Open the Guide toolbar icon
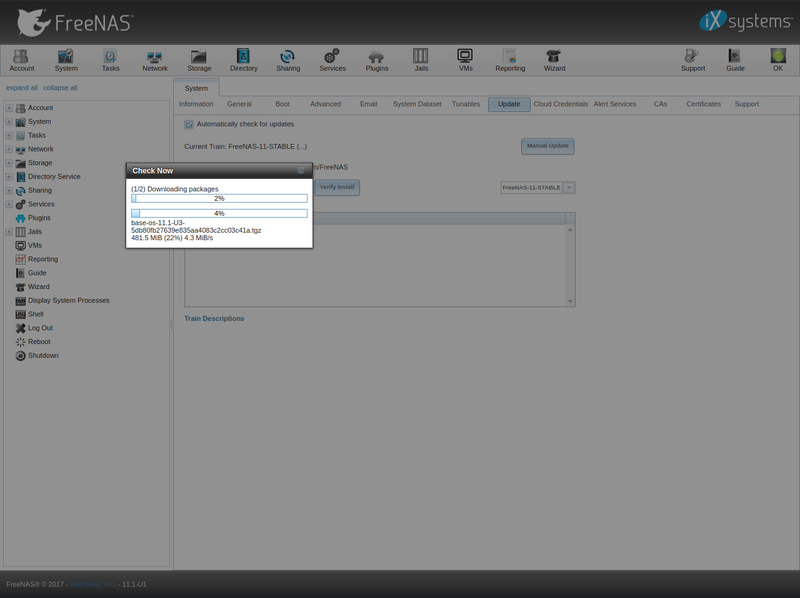Viewport: 800px width, 598px height. pyautogui.click(x=735, y=60)
